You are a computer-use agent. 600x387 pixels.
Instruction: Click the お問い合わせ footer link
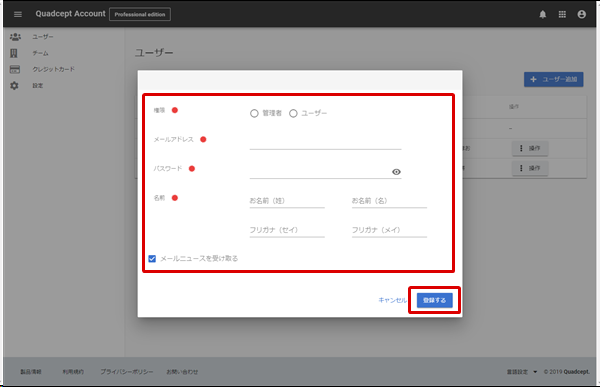(x=182, y=372)
